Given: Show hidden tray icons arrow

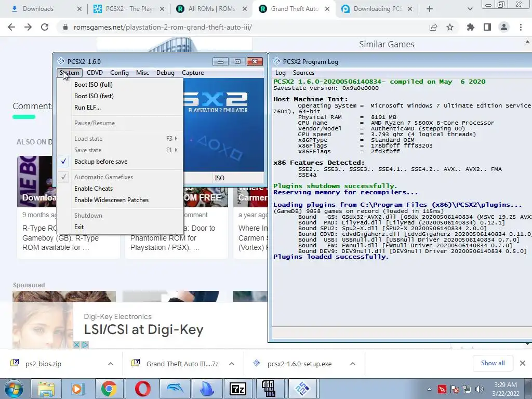Looking at the screenshot, I should coord(429,389).
